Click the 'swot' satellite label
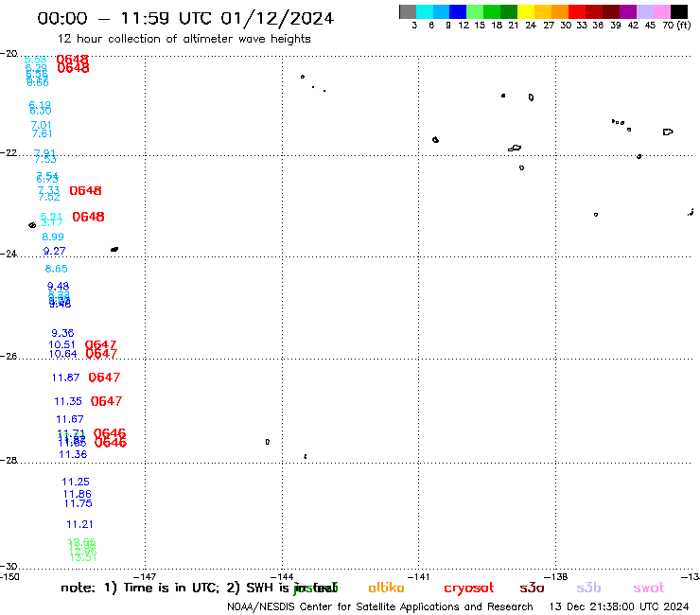 [648, 589]
